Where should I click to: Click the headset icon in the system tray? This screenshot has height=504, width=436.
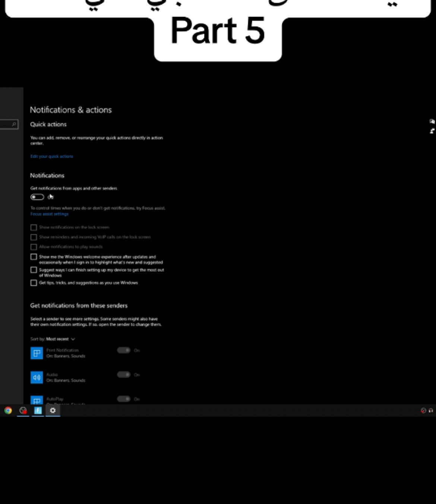(430, 411)
